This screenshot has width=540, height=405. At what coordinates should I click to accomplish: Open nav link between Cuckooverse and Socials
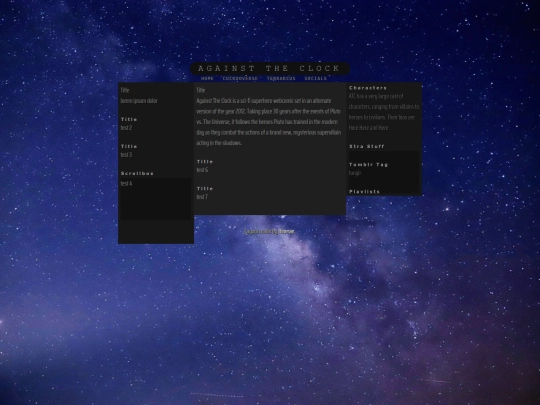point(281,79)
